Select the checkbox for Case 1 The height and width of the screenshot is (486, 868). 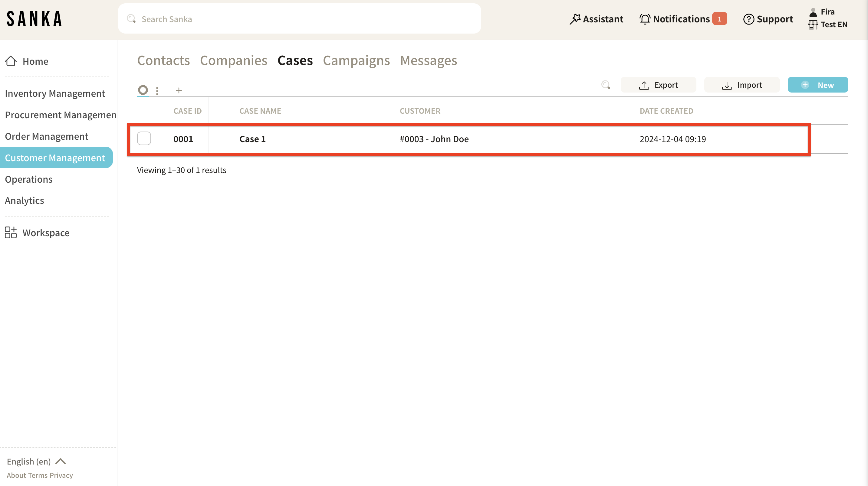point(144,139)
